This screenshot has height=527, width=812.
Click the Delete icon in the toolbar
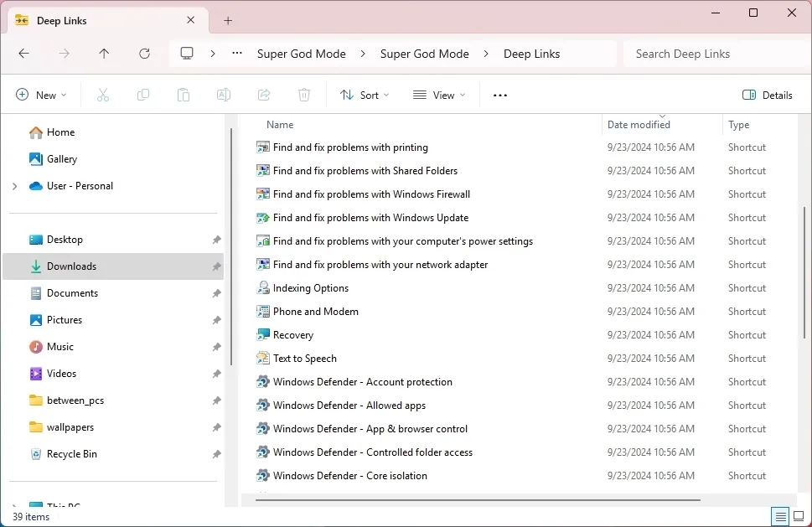(303, 95)
